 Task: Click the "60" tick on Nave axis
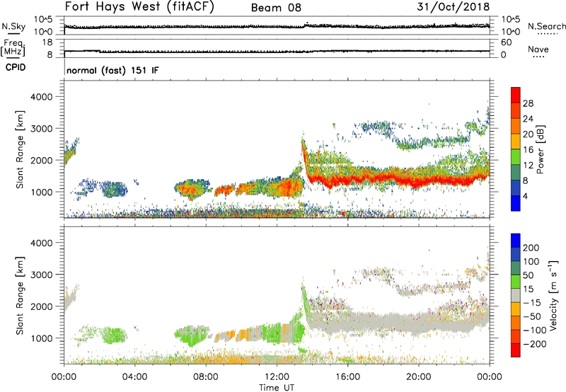pos(507,42)
